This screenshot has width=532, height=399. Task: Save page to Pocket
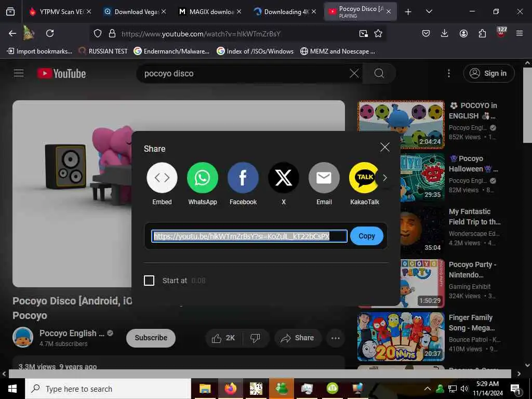pyautogui.click(x=426, y=33)
